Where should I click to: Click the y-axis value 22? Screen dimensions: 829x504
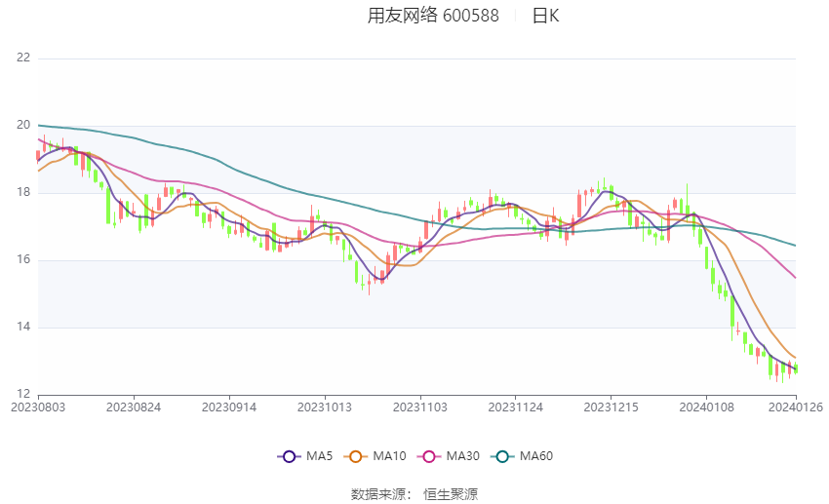[x=23, y=58]
